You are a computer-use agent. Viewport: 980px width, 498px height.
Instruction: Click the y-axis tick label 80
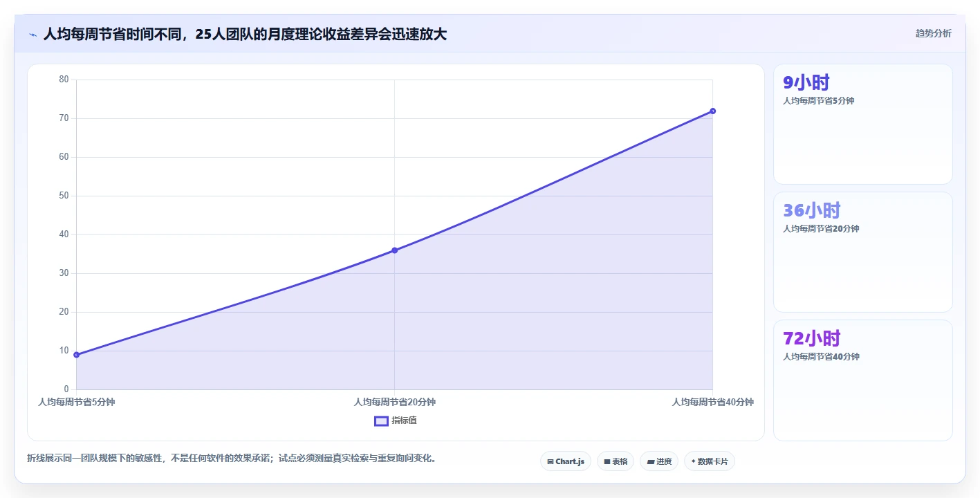pyautogui.click(x=64, y=80)
